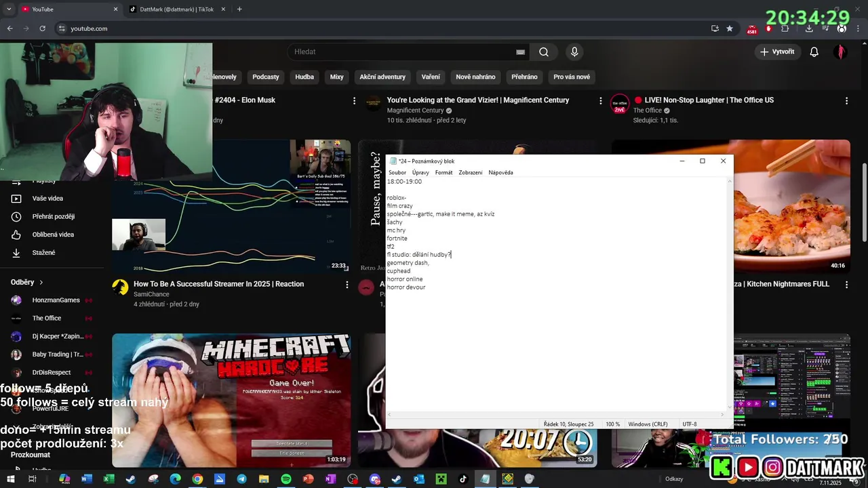The image size is (868, 488).
Task: Open Oblíbená videa thumbs-up item
Action: [43, 235]
